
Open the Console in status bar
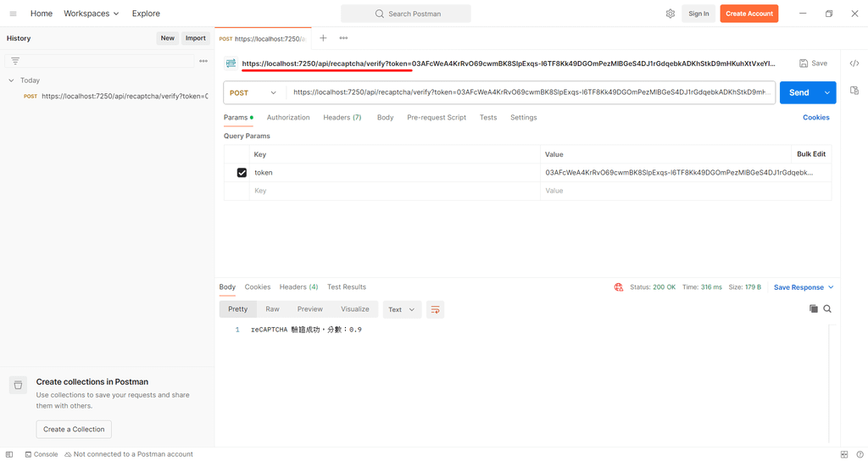(42, 454)
